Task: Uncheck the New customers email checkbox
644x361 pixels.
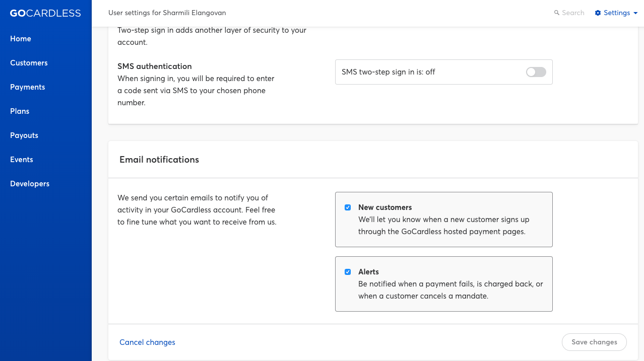Action: click(x=348, y=207)
